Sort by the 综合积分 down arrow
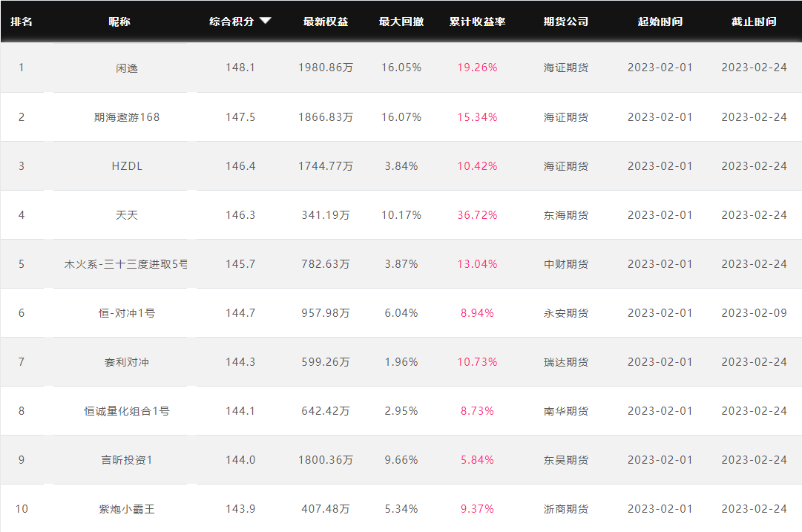Screen dimensions: 802x532 click(x=265, y=21)
